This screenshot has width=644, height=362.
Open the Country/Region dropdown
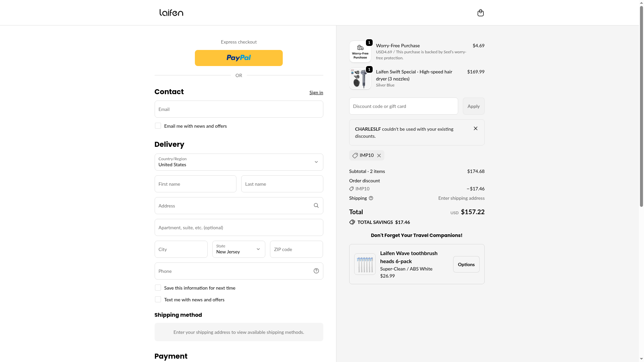(x=238, y=162)
